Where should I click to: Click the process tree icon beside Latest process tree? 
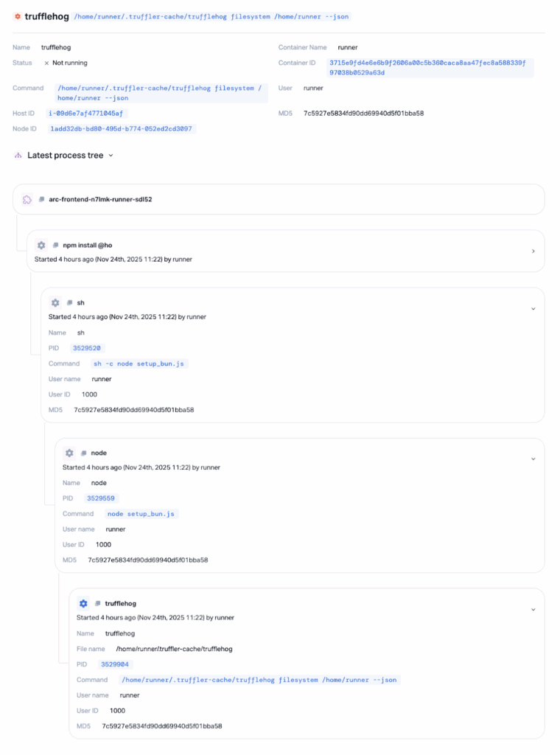[x=18, y=156]
